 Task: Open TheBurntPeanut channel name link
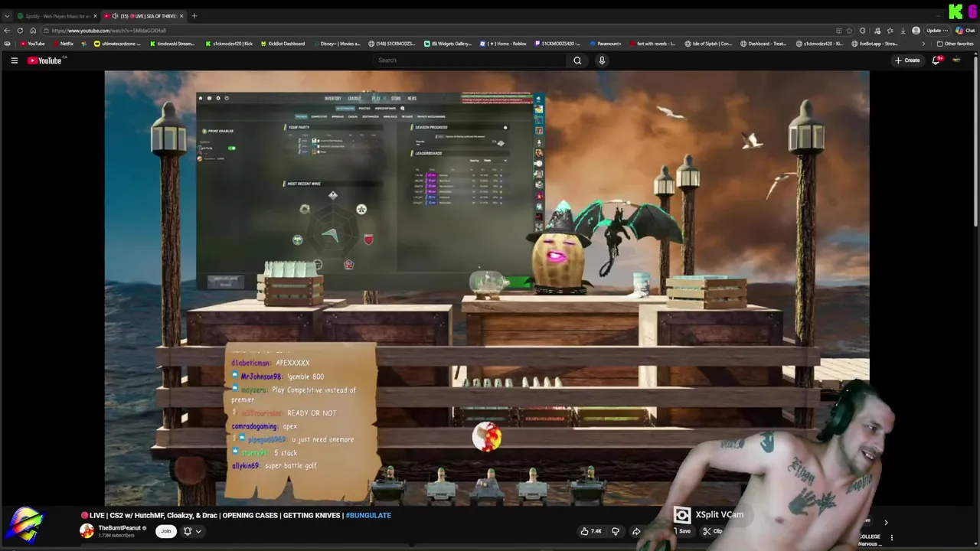pyautogui.click(x=119, y=528)
